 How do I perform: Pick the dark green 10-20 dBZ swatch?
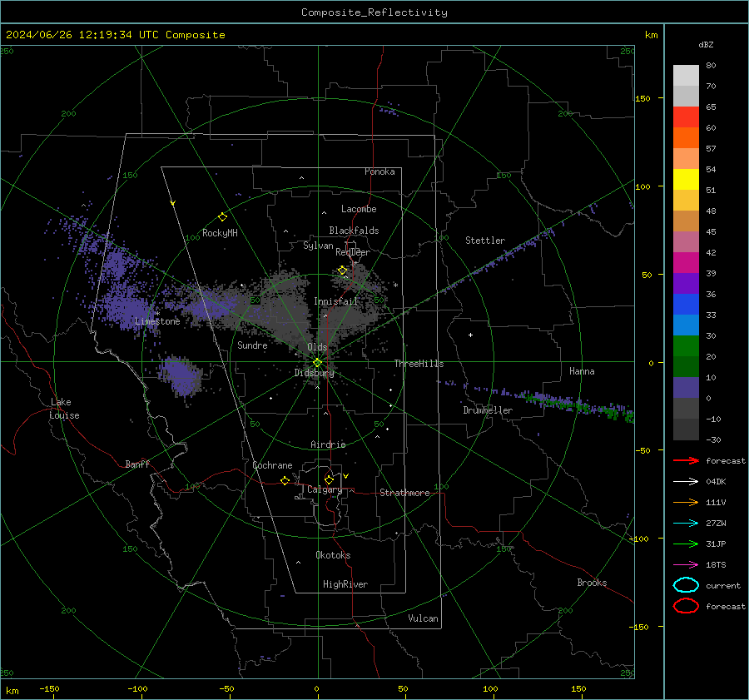(x=686, y=367)
